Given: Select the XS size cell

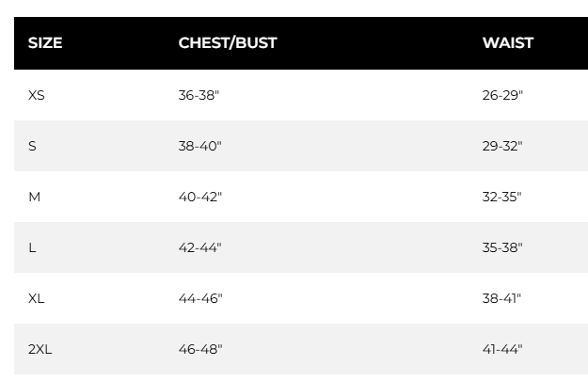Looking at the screenshot, I should pos(37,95).
